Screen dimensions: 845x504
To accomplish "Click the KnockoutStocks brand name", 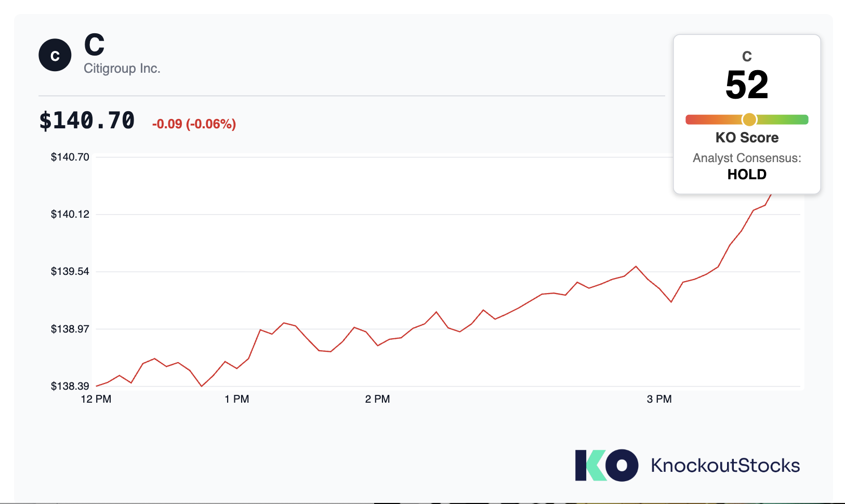I will [x=725, y=466].
